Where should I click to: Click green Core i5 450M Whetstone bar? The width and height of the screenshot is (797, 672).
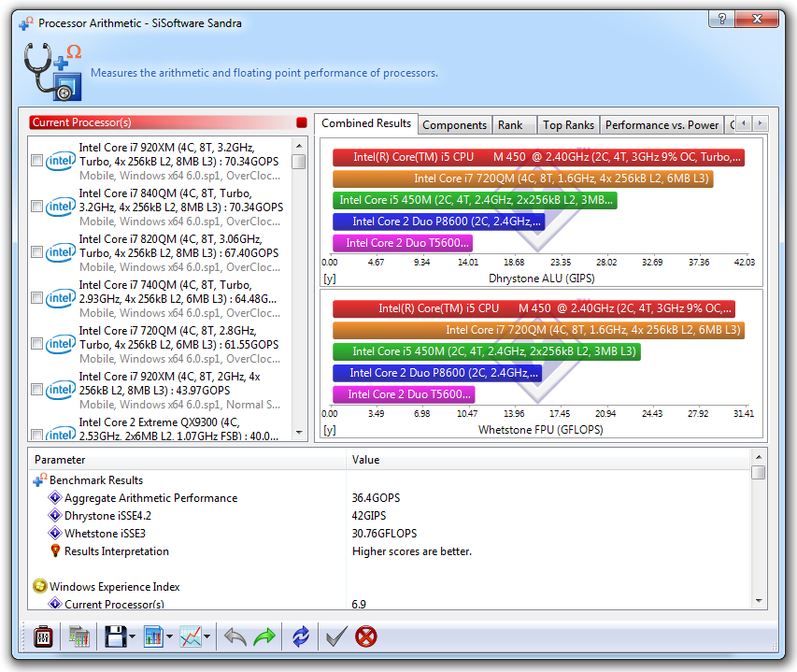point(487,351)
